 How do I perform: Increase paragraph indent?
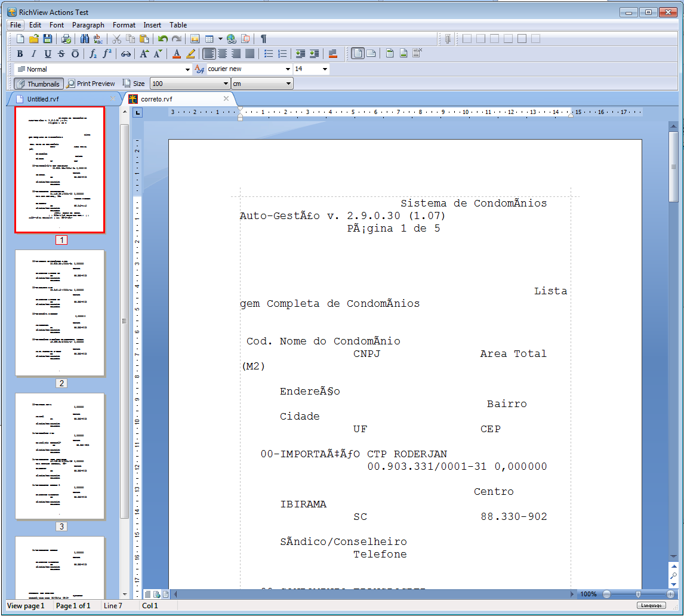pos(314,54)
